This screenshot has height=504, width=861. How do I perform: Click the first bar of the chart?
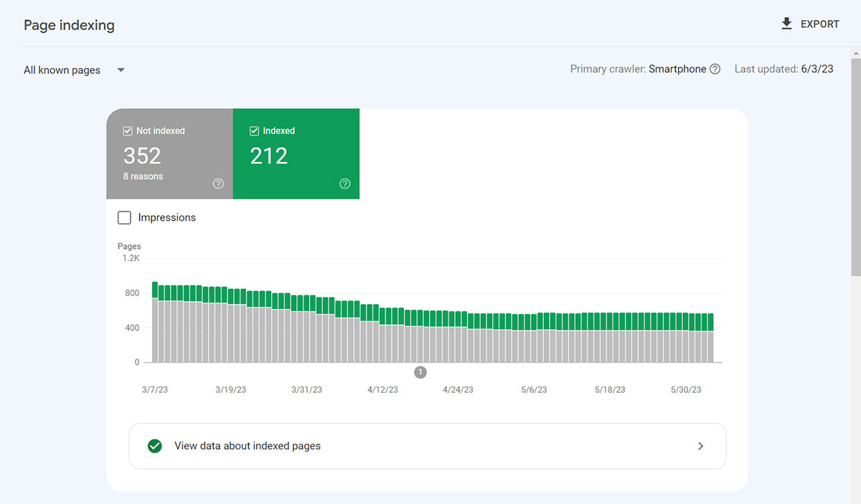coord(155,322)
